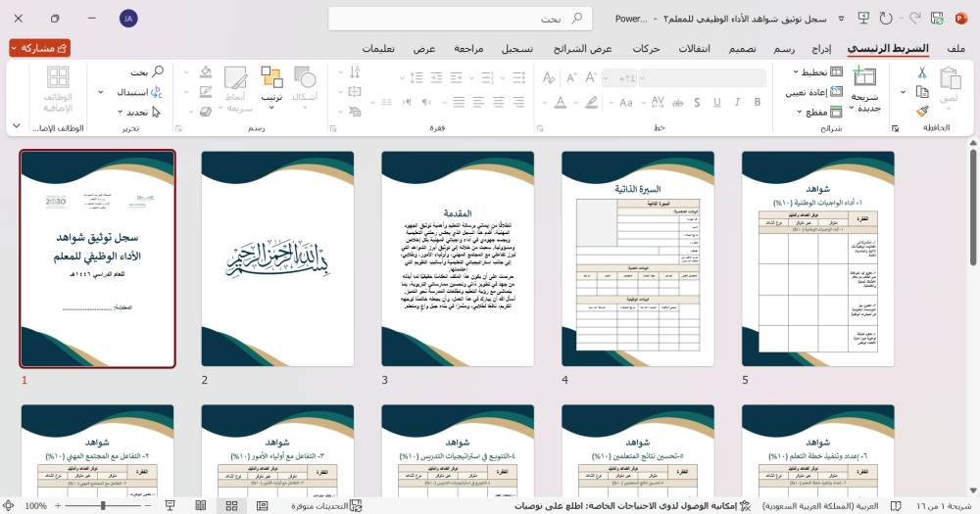The height and width of the screenshot is (514, 980).
Task: Open the Insert (إدراج) tab
Action: [821, 48]
